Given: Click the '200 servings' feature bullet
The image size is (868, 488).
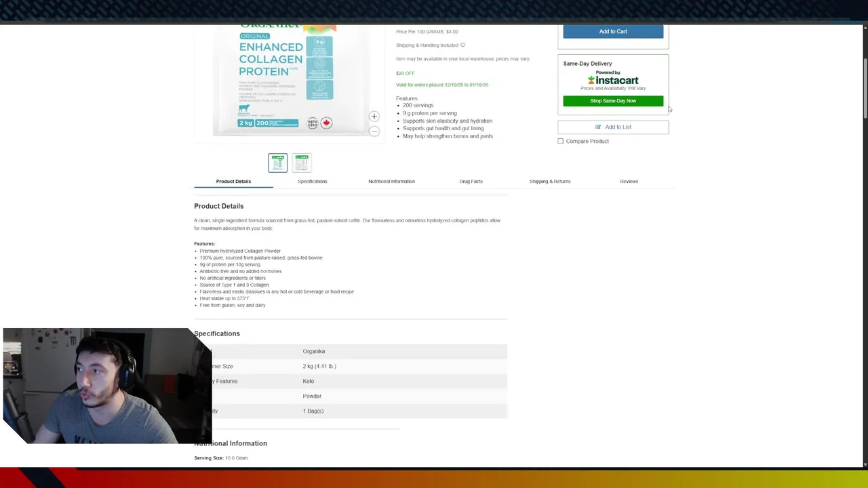Looking at the screenshot, I should (x=418, y=105).
